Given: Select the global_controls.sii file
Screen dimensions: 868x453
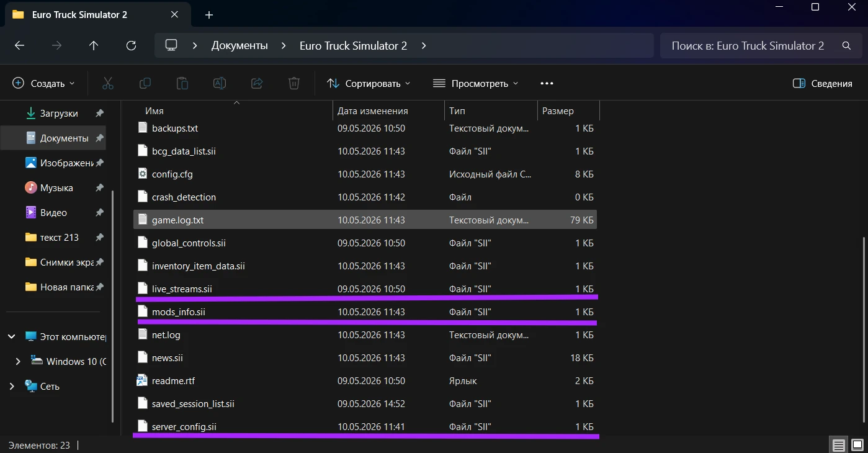Looking at the screenshot, I should pyautogui.click(x=365, y=243).
